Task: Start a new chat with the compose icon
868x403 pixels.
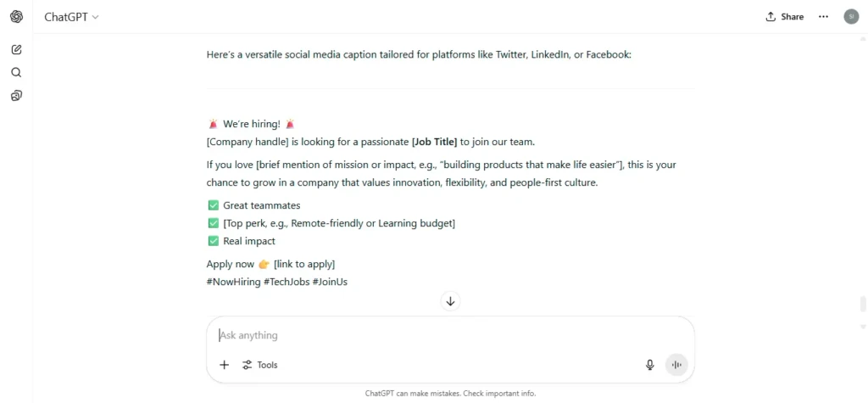Action: coord(17,49)
